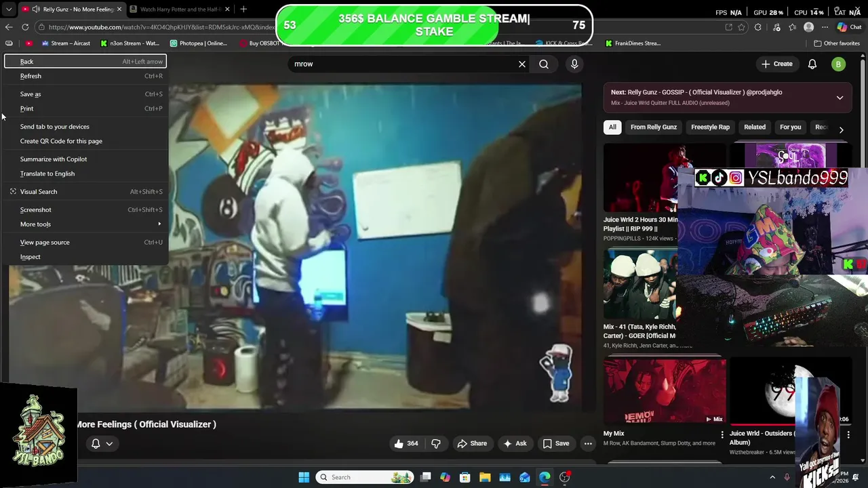Viewport: 868px width, 488px height.
Task: Click the browser back arrow button
Action: coord(9,27)
